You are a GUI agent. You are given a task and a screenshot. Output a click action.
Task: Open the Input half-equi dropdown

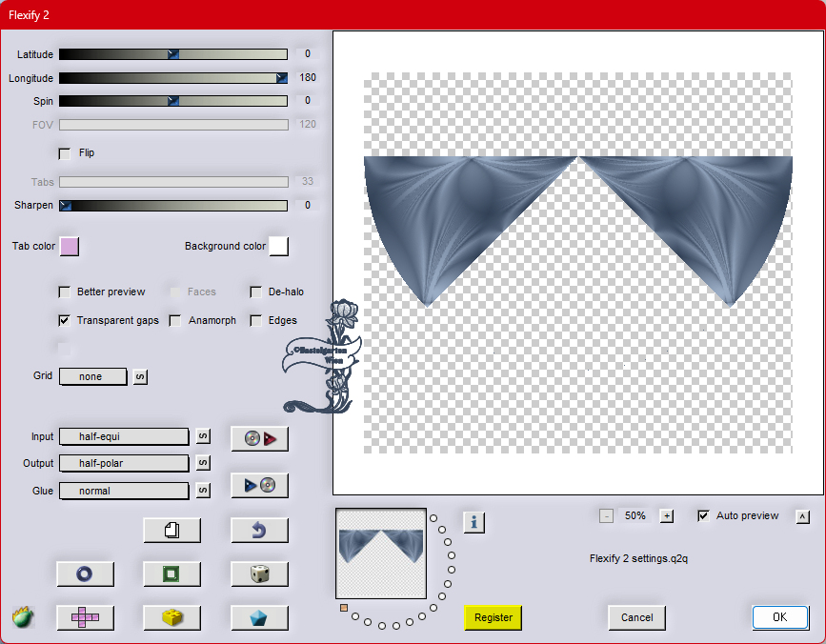(124, 436)
